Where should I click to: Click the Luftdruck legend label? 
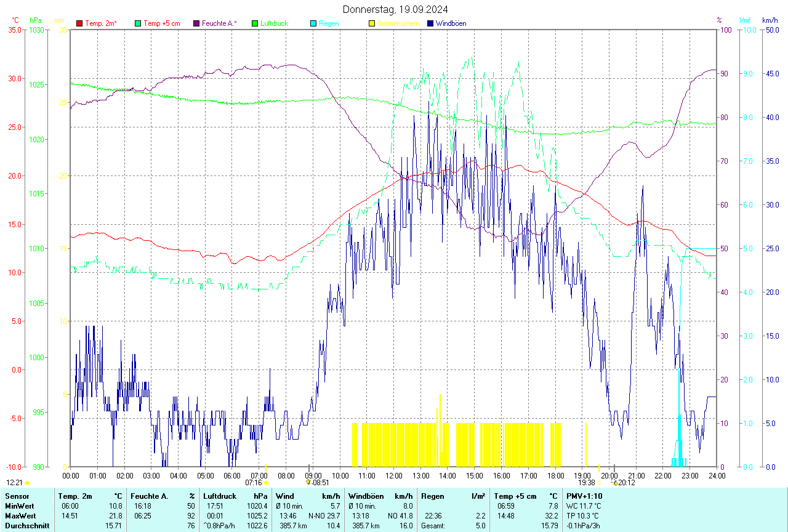tap(275, 23)
